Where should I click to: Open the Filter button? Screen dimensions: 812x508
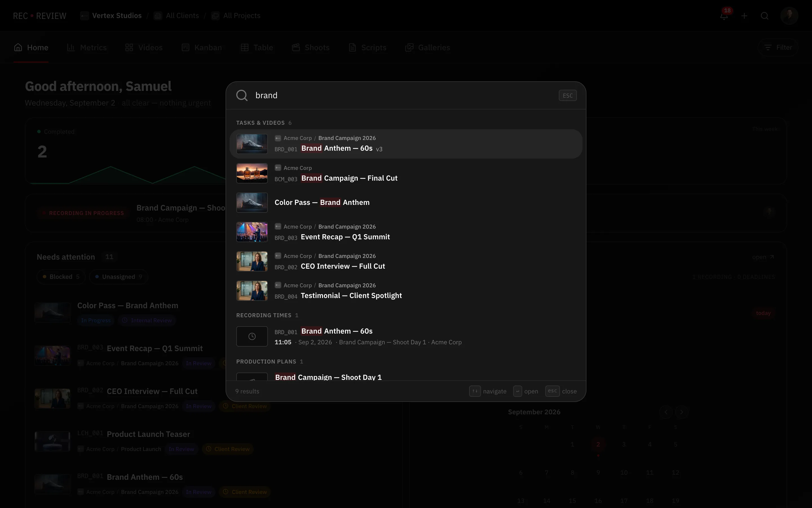(778, 47)
